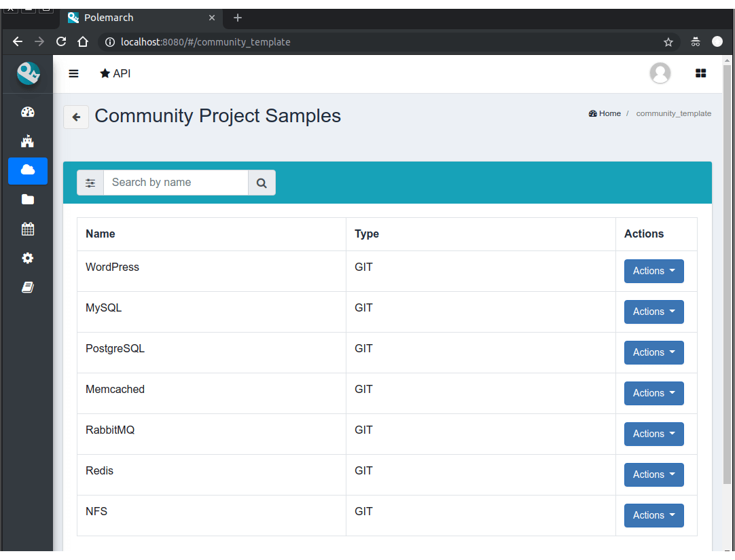Open Actions dropdown for Memcached
This screenshot has height=560, width=735.
(654, 393)
